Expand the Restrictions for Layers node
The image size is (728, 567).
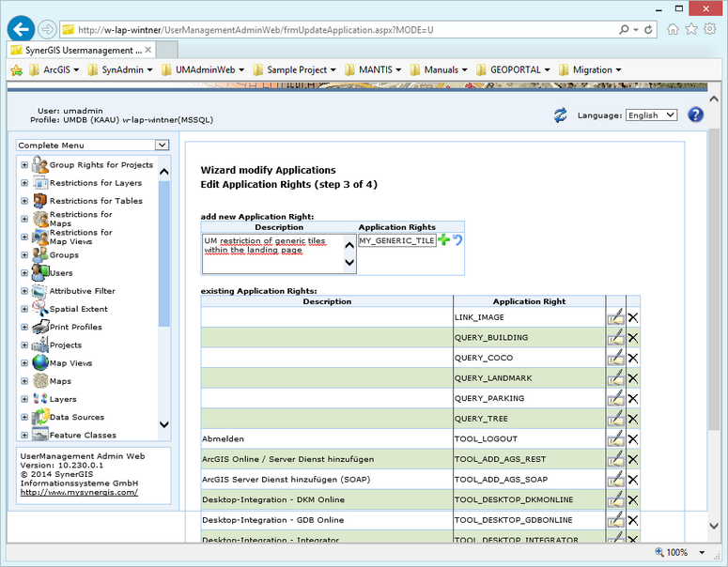(x=24, y=183)
